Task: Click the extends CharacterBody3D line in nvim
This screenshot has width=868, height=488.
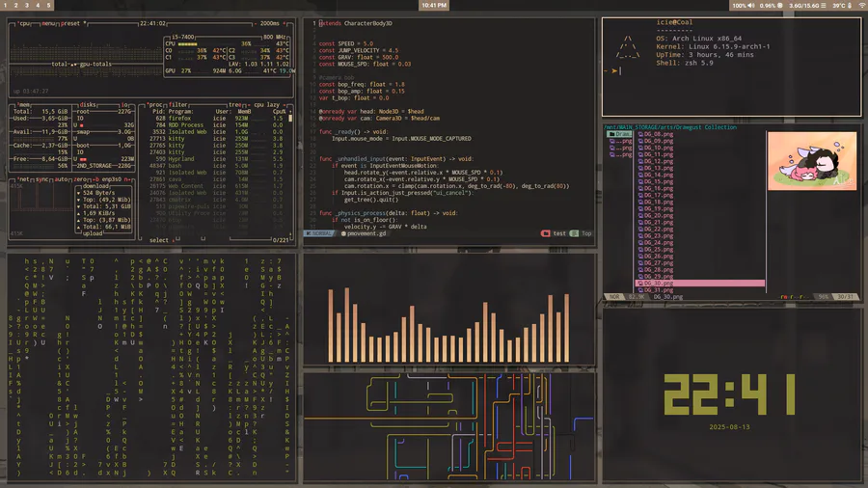Action: pyautogui.click(x=355, y=23)
